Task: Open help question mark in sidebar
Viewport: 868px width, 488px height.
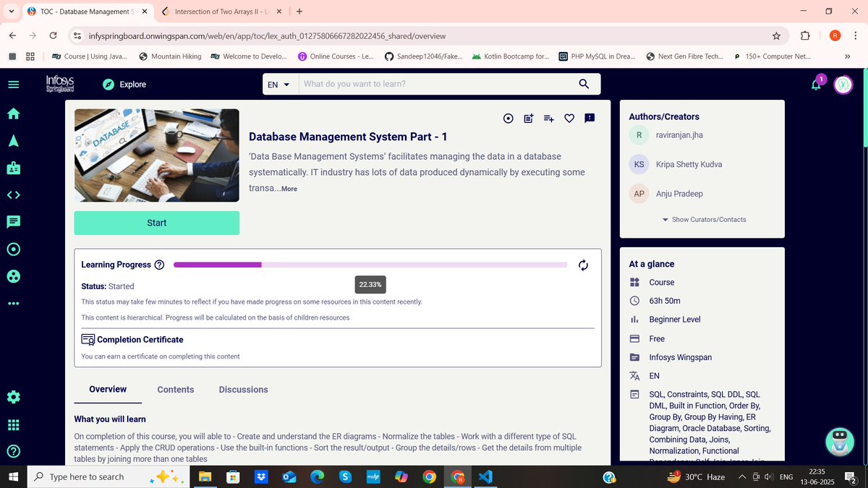Action: [x=13, y=451]
